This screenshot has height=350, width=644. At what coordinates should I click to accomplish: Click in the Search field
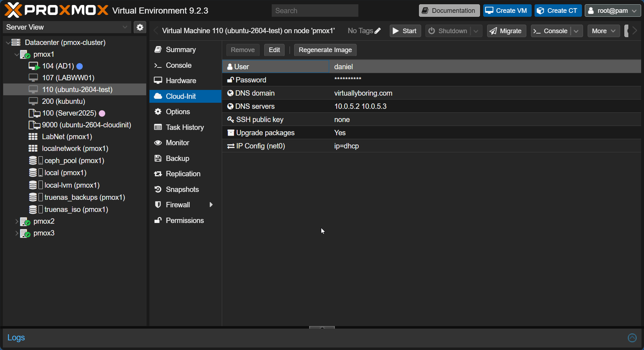click(315, 11)
